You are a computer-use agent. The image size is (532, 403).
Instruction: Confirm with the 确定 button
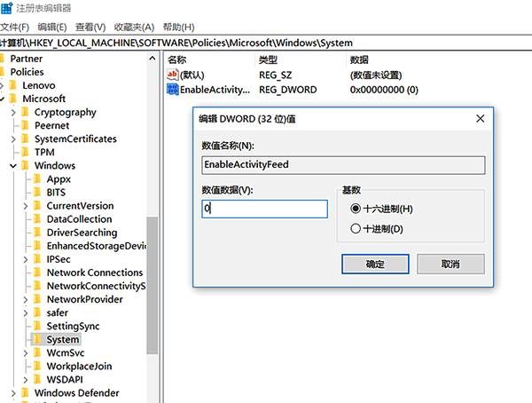pos(375,264)
